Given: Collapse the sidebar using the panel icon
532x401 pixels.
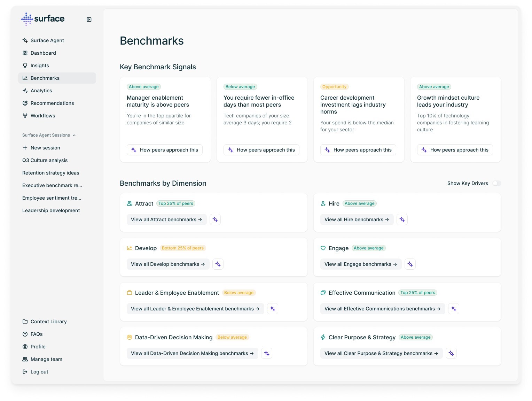Looking at the screenshot, I should [89, 20].
